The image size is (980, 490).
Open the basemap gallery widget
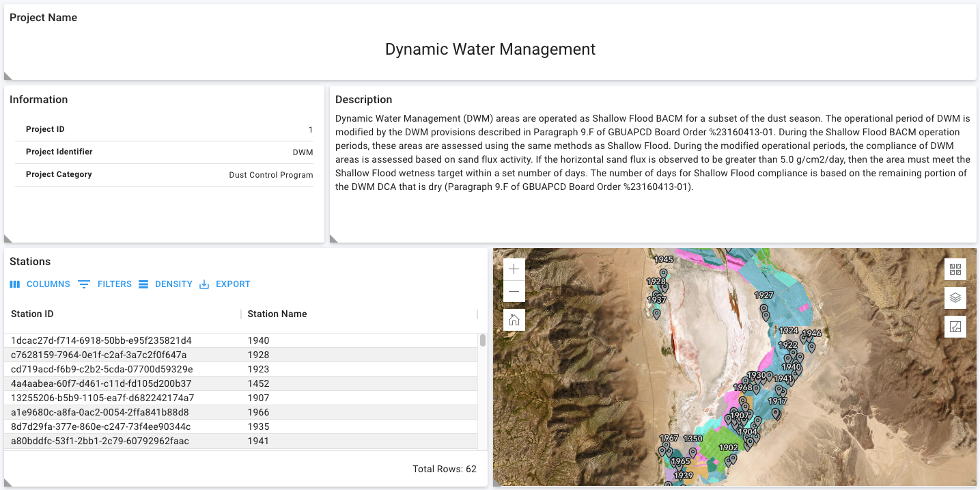coord(955,269)
